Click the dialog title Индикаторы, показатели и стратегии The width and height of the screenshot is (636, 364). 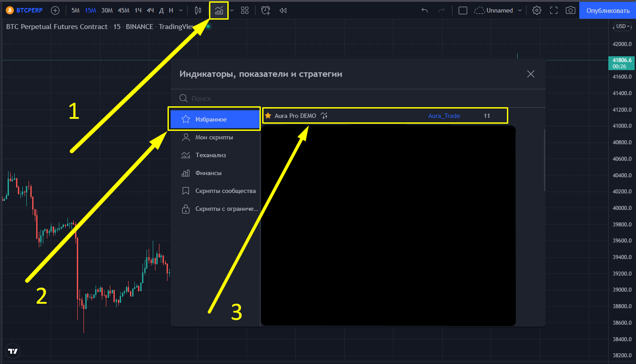pos(261,74)
